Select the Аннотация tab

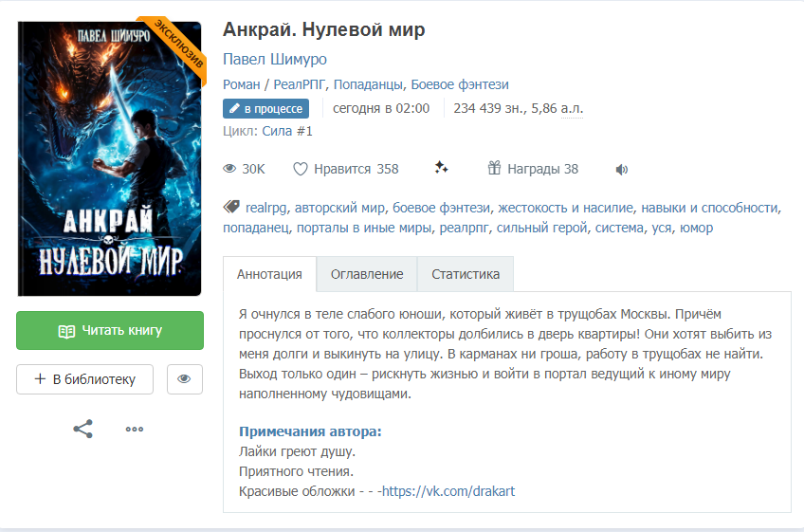pos(269,274)
